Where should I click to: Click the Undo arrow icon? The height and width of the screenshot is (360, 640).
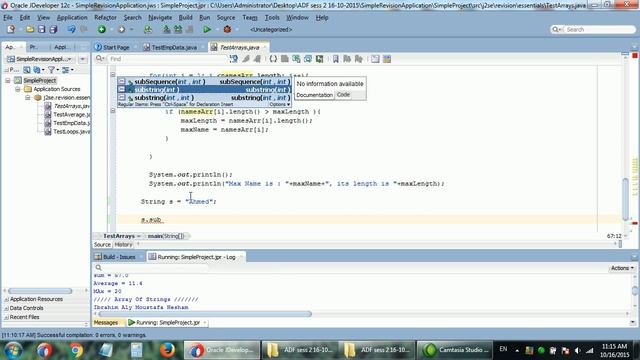tap(72, 29)
